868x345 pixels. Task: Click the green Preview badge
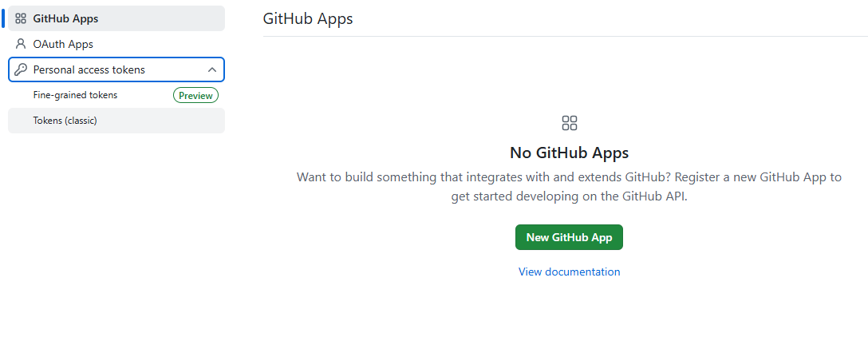point(195,96)
